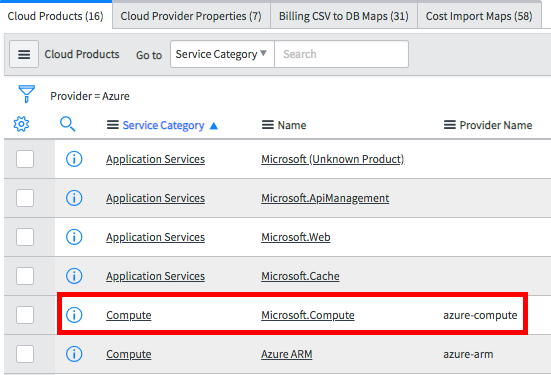Sort by Service Category column header
This screenshot has width=551, height=375.
[x=163, y=125]
